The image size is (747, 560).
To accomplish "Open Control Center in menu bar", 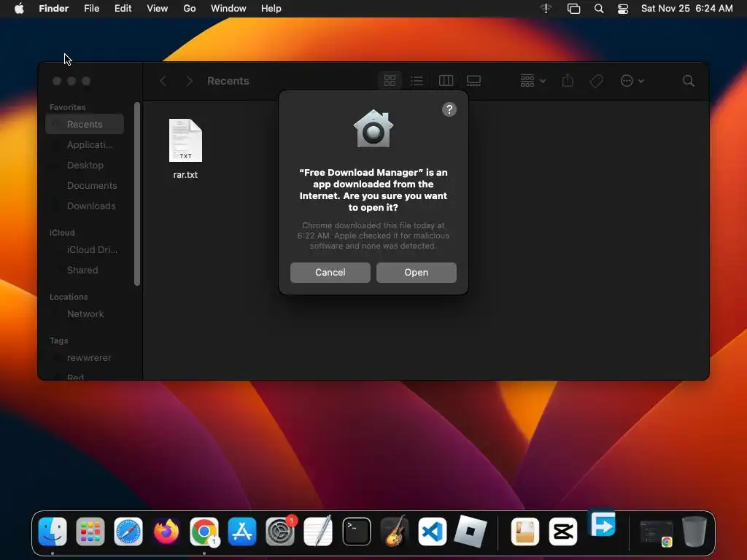I will click(623, 9).
